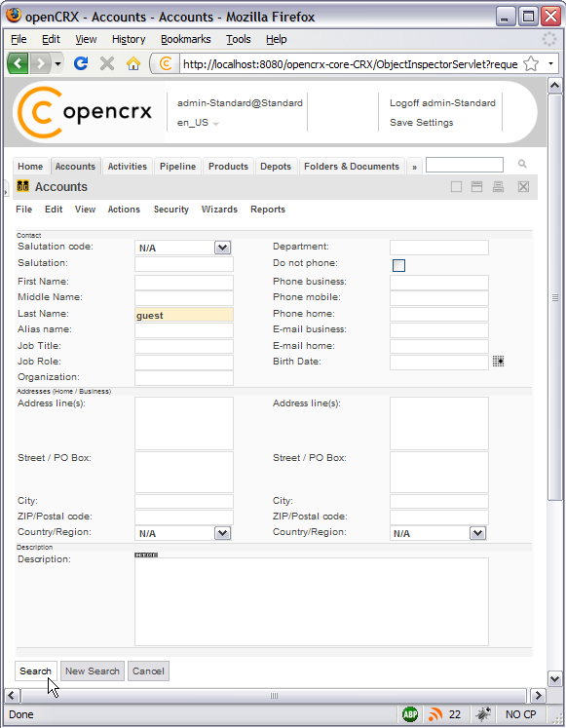Click the Search button
566x728 pixels.
pyautogui.click(x=36, y=671)
